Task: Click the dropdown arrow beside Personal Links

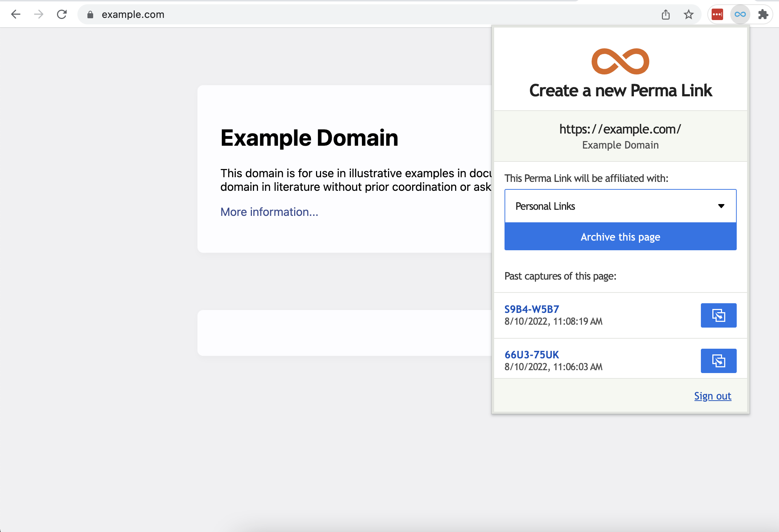Action: tap(721, 206)
